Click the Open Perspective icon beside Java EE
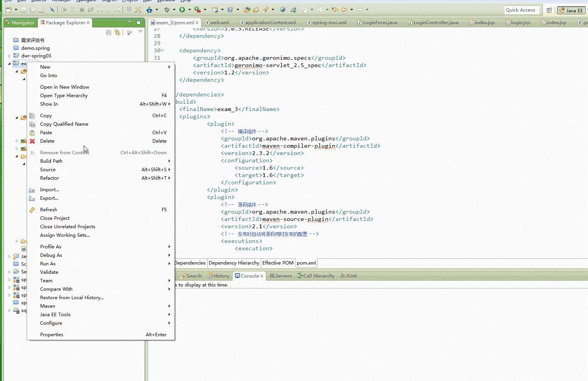588x381 pixels. tap(549, 10)
